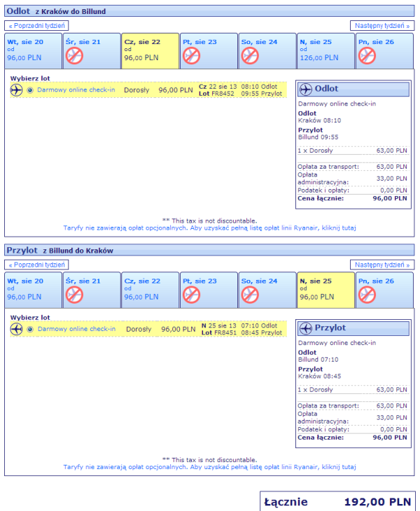The image size is (420, 511).
Task: Go to next week for Billund–Kraków return
Action: [x=382, y=265]
